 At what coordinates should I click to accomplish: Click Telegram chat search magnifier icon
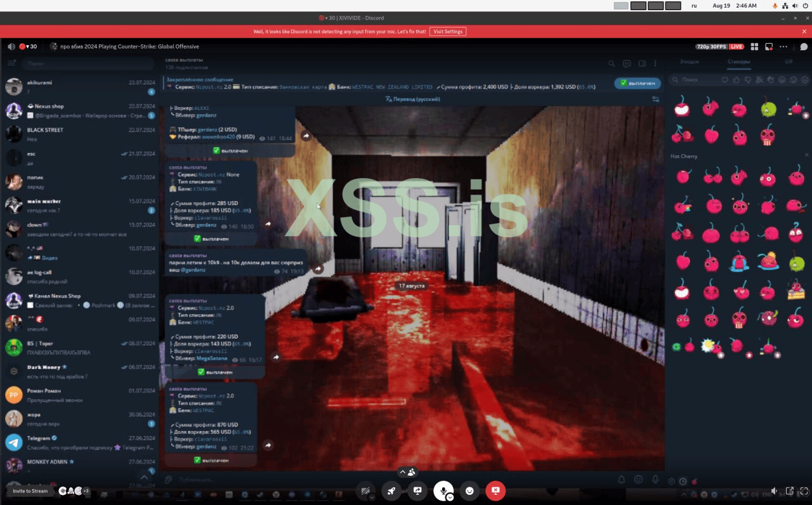tap(612, 63)
